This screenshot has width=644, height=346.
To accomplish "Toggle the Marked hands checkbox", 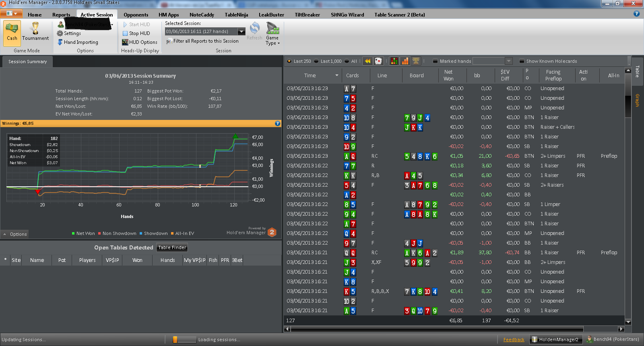I will click(x=435, y=61).
